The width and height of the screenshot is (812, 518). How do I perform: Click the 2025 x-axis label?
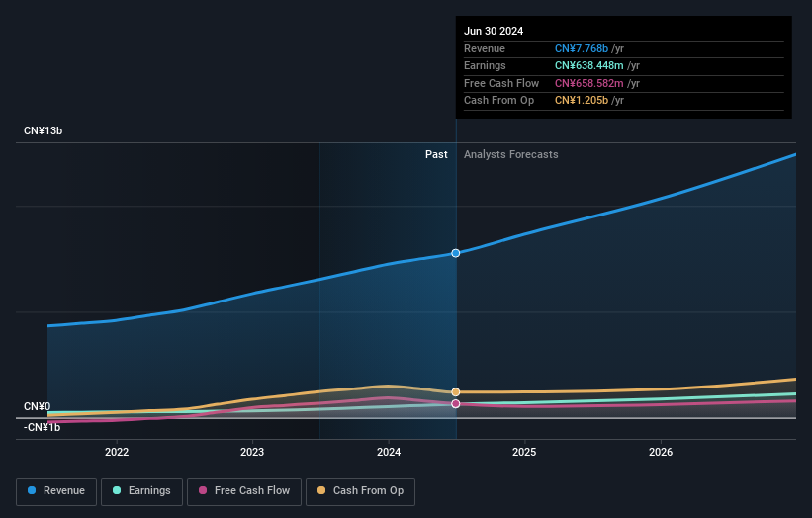(524, 452)
